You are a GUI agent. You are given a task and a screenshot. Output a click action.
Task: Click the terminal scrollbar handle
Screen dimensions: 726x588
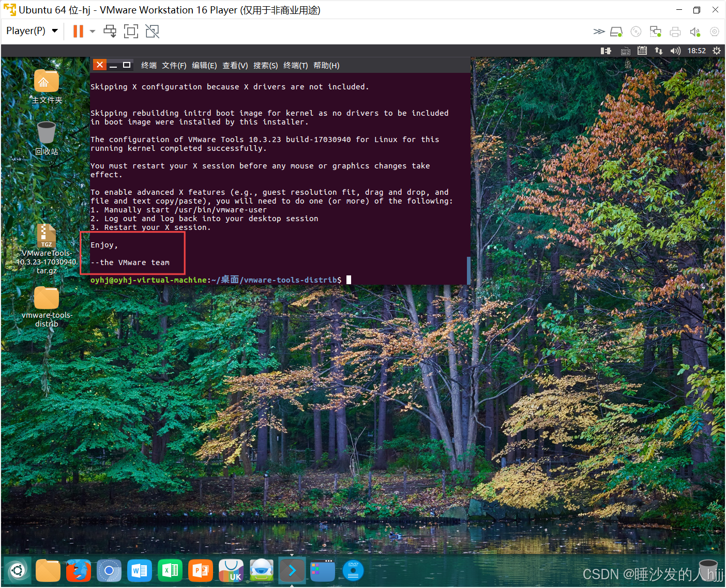click(x=468, y=270)
